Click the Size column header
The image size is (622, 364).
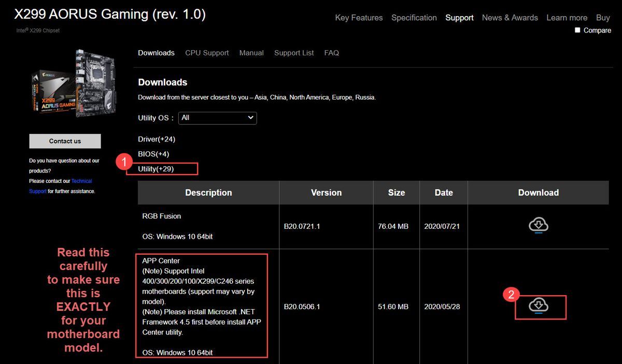tap(397, 193)
